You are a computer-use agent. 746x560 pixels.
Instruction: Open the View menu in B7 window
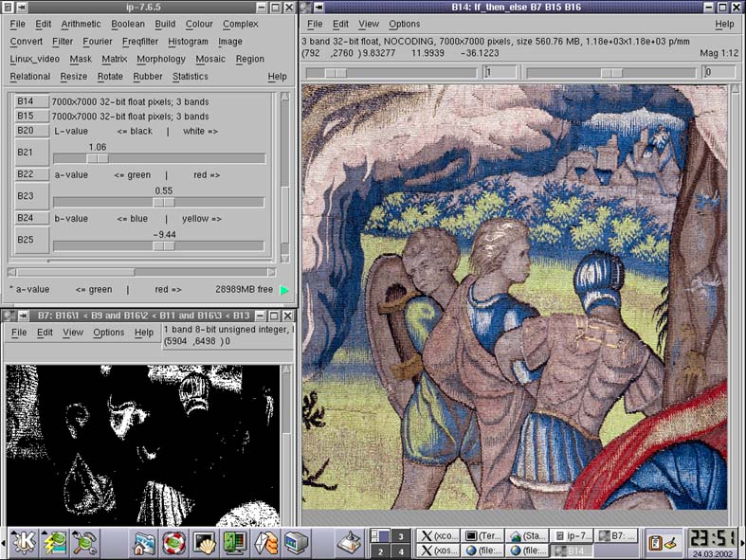(x=73, y=333)
